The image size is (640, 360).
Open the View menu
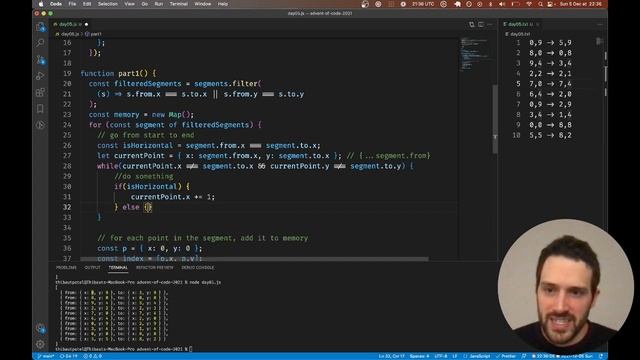[129, 4]
